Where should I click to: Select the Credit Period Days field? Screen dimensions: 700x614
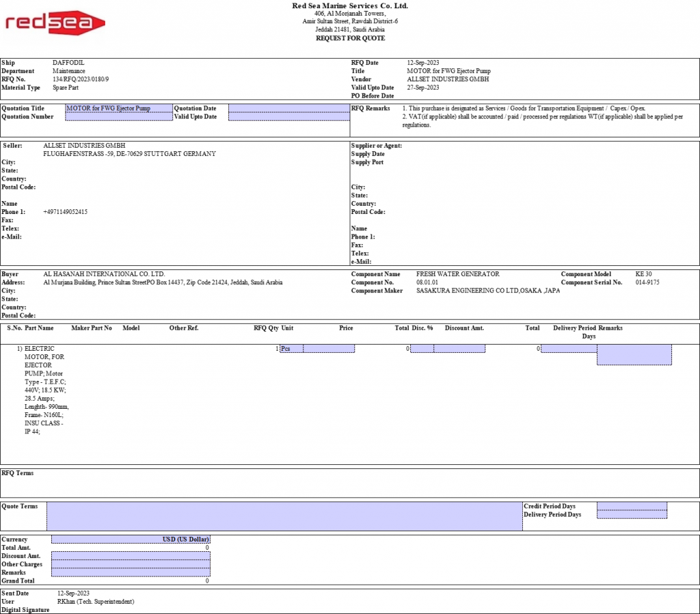point(632,506)
